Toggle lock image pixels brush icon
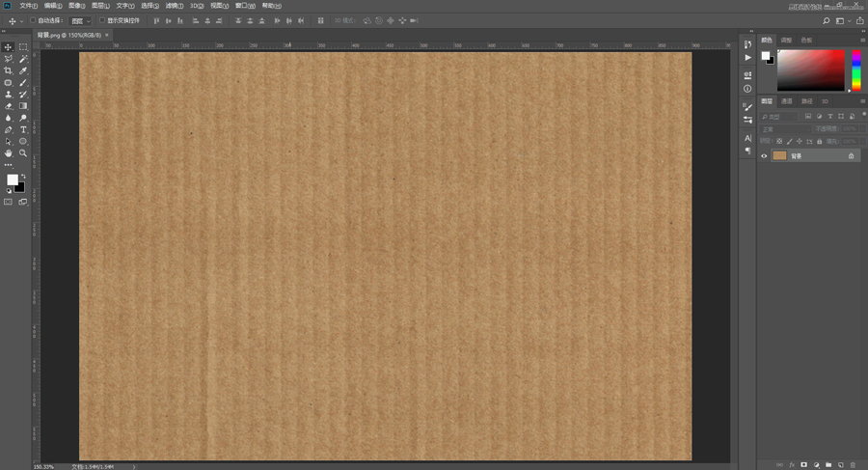868x470 pixels. (x=789, y=141)
